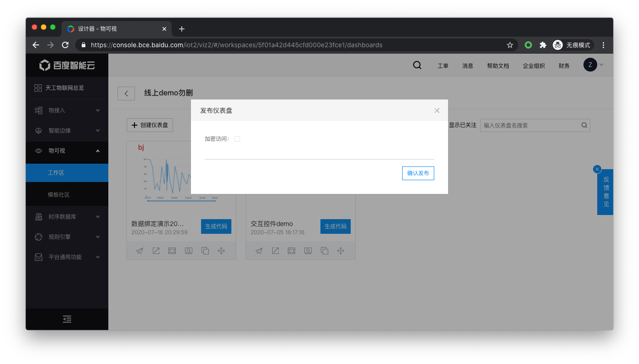
Task: Click the 无痕模式 incognito indicator
Action: click(573, 45)
